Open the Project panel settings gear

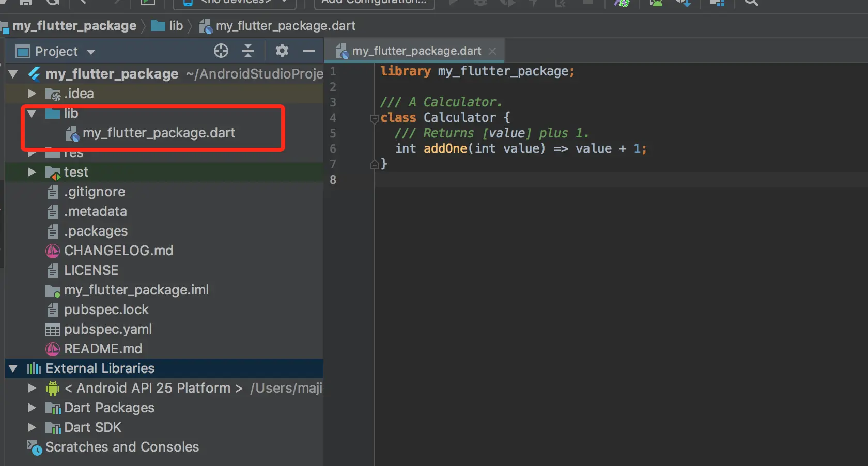coord(282,51)
